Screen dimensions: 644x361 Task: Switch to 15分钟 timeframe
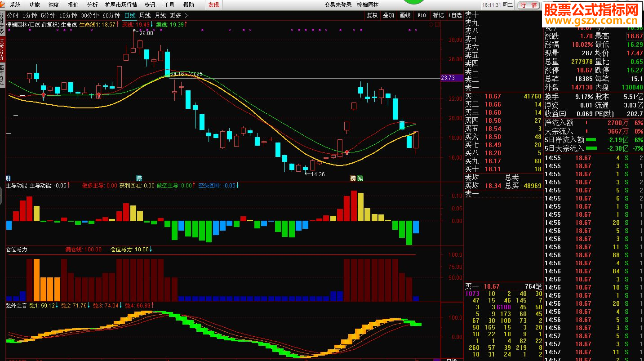click(x=68, y=15)
